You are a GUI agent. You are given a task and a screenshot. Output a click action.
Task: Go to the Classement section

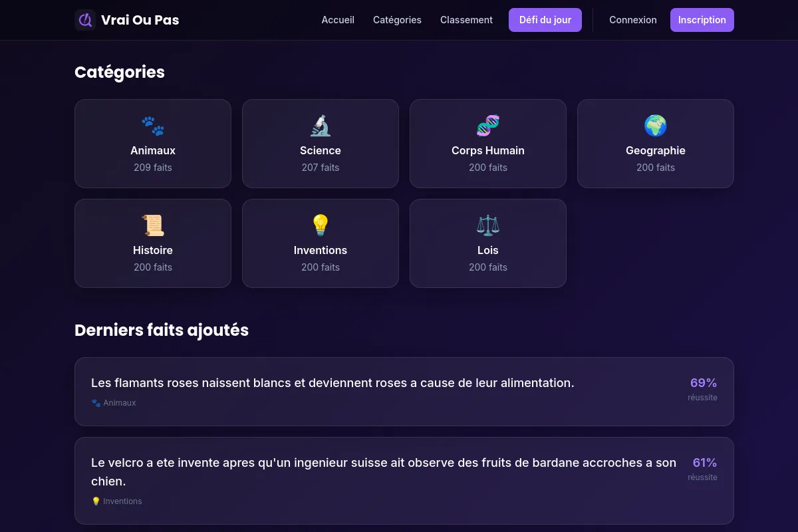click(466, 20)
